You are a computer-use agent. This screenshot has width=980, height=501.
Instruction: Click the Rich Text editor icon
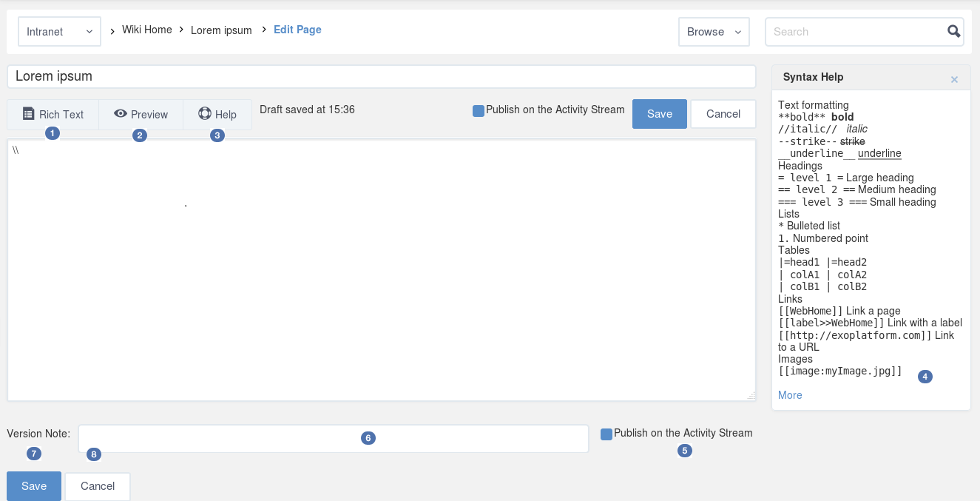pos(28,114)
